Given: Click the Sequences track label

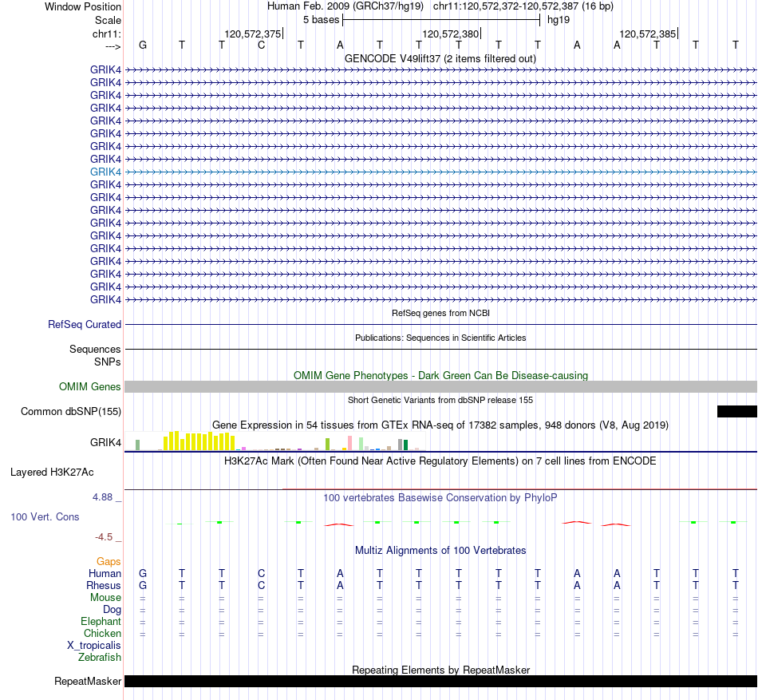Looking at the screenshot, I should click(x=95, y=349).
